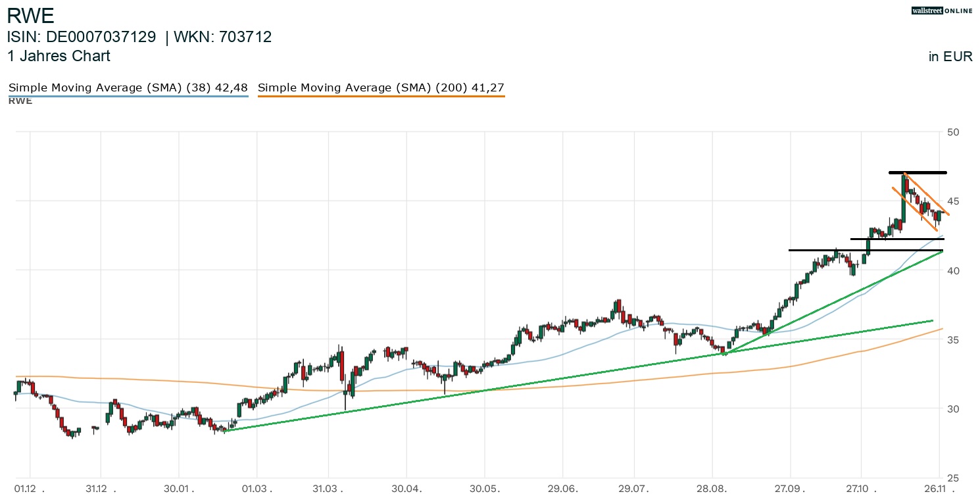Click the blue underline beneath the SMA (38) legend
The width and height of the screenshot is (980, 494).
(x=128, y=97)
